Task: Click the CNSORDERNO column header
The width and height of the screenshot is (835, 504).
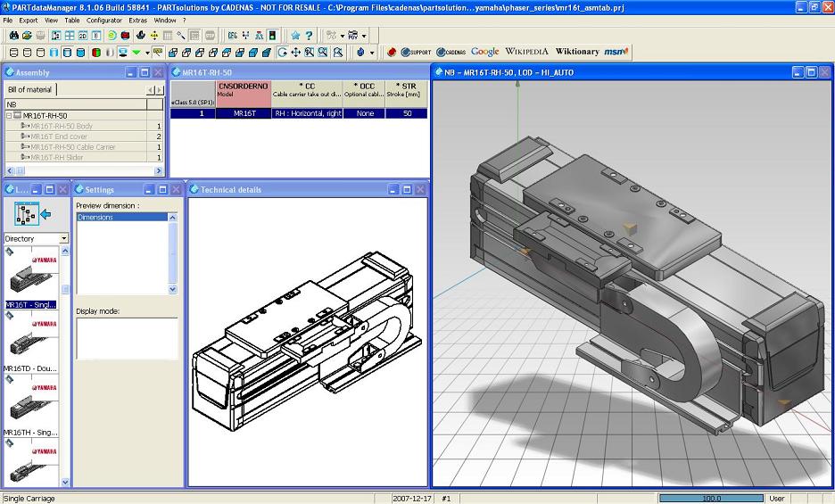Action: [244, 94]
